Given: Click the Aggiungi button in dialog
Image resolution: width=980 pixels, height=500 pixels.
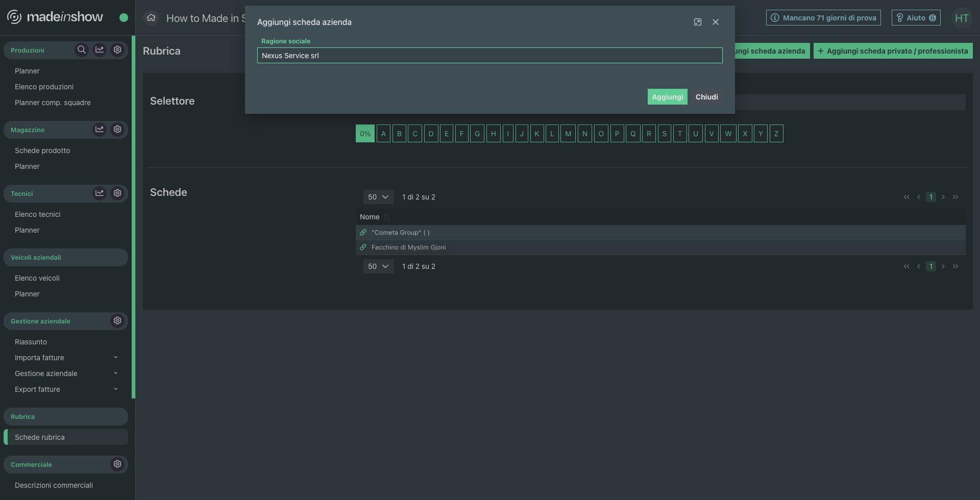Looking at the screenshot, I should [667, 97].
